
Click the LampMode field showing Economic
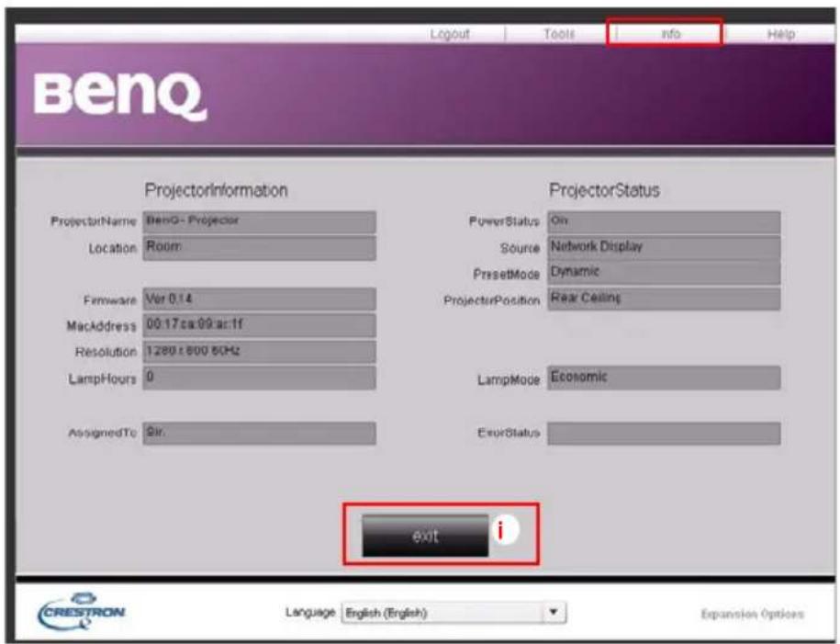coord(664,378)
